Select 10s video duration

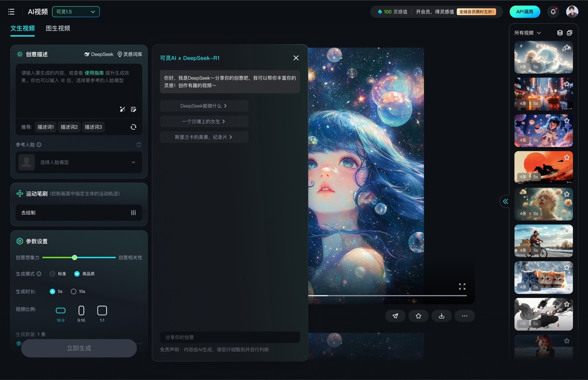(x=74, y=291)
